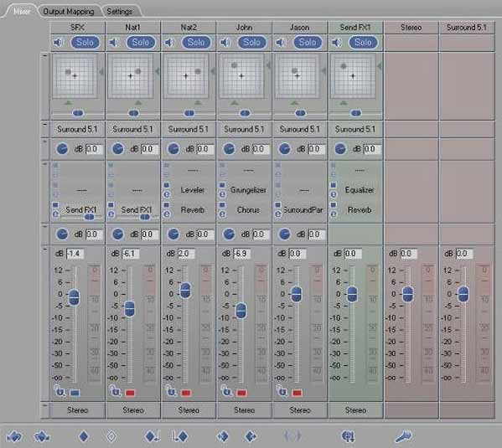Toggle the Grungelizer effect enable box
The width and height of the screenshot is (502, 448).
[222, 185]
